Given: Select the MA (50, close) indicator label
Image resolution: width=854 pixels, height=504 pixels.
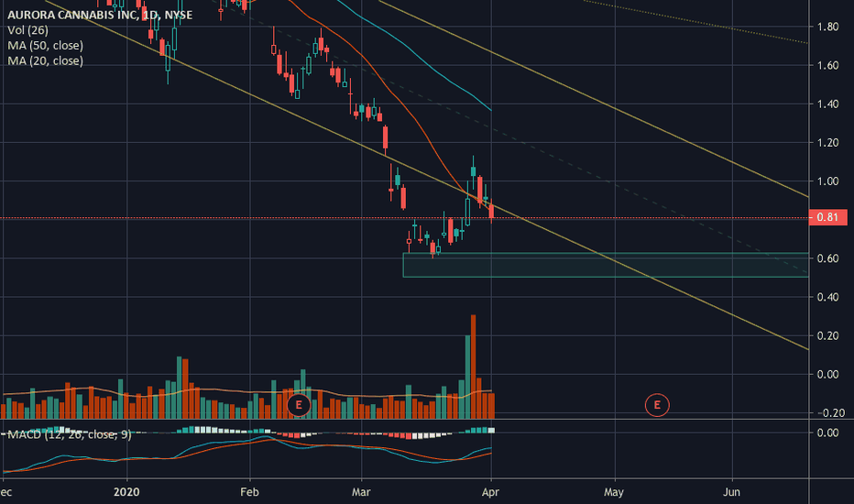Looking at the screenshot, I should click(45, 46).
